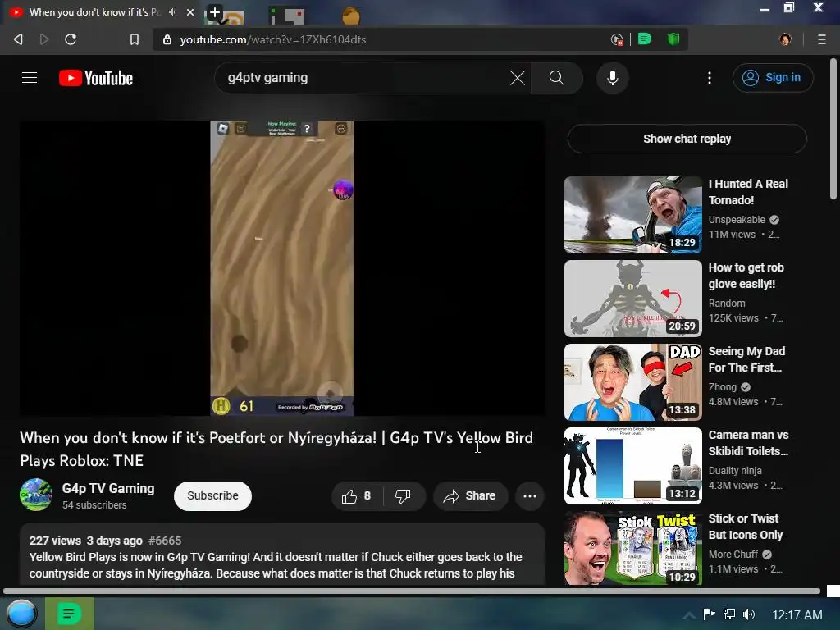Open a new tab with plus button

pos(214,11)
